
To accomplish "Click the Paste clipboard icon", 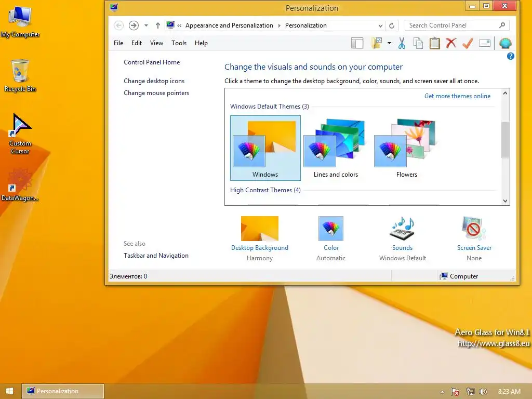I will [x=435, y=43].
